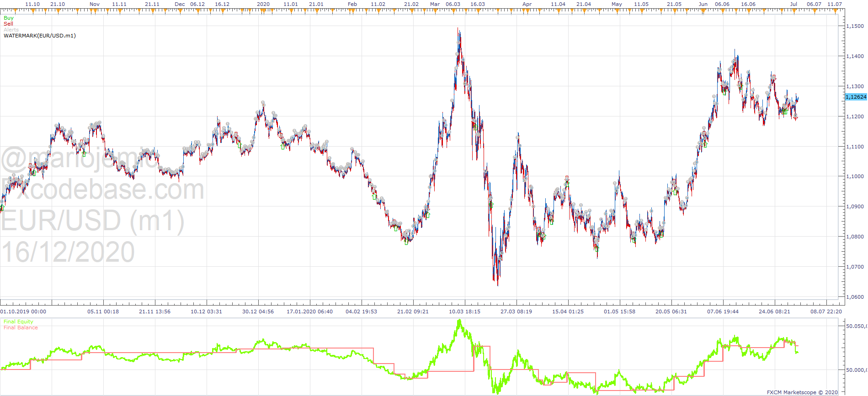This screenshot has height=396, width=868.
Task: Click the Jun label on top timeline
Action: (x=703, y=4)
